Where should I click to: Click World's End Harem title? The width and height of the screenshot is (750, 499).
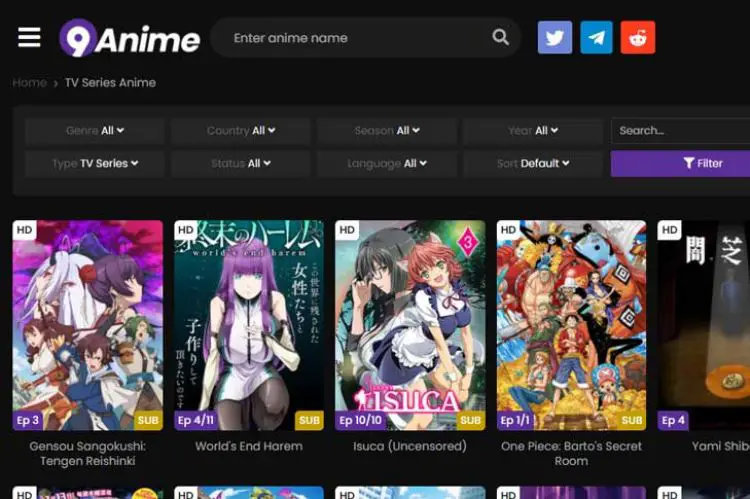pyautogui.click(x=249, y=446)
